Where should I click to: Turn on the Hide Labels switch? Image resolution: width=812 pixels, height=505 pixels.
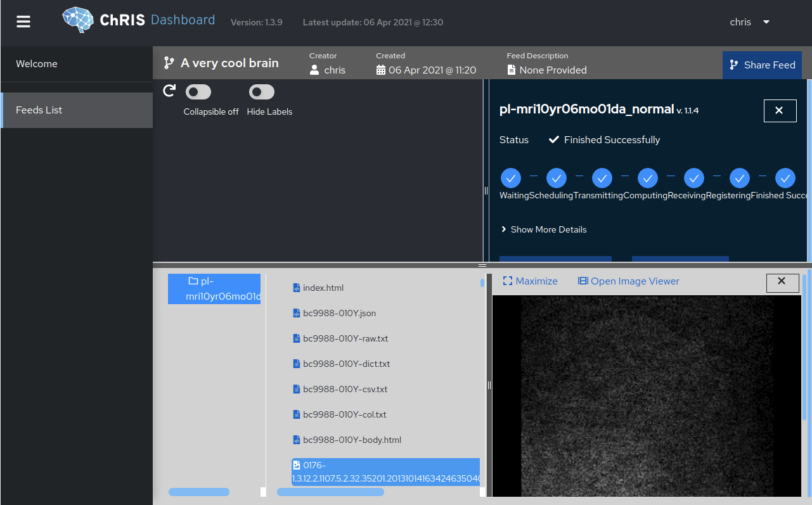261,91
